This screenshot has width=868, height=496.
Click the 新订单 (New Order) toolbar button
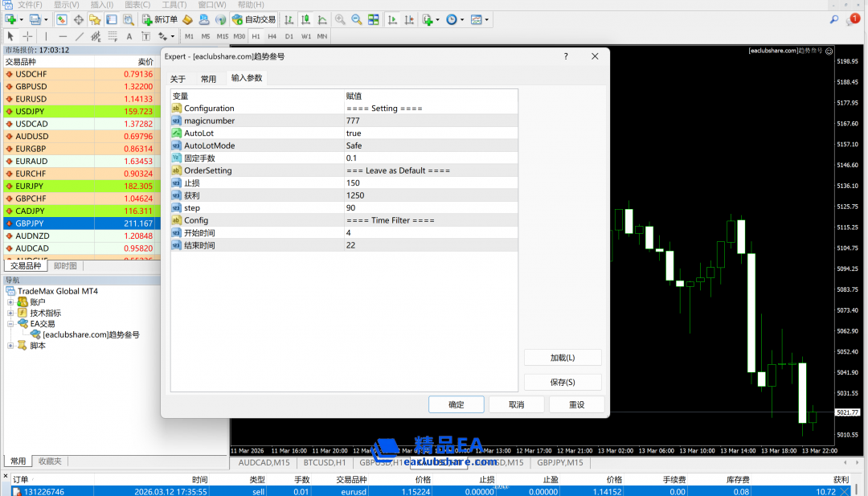160,19
